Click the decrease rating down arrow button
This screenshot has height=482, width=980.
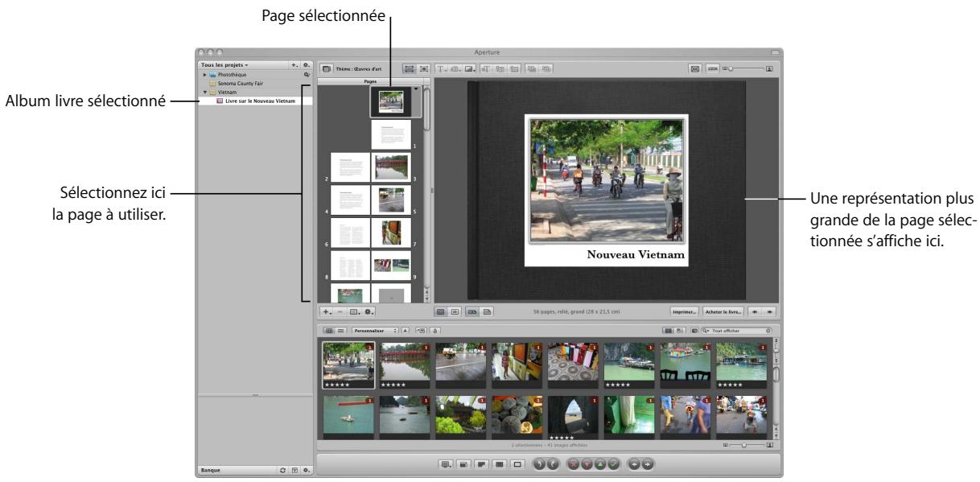pos(587,464)
